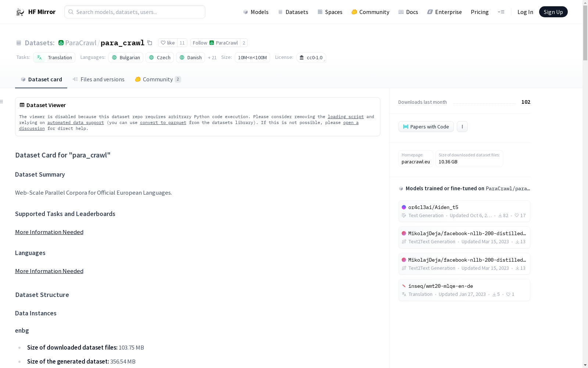Click the Bulgarian language tag
This screenshot has height=368, width=588.
pyautogui.click(x=126, y=57)
